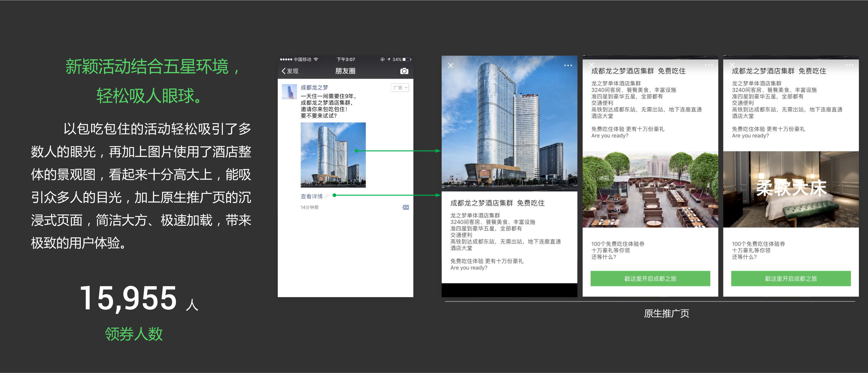Open the 查看详情 link
The height and width of the screenshot is (373, 868).
coord(312,196)
